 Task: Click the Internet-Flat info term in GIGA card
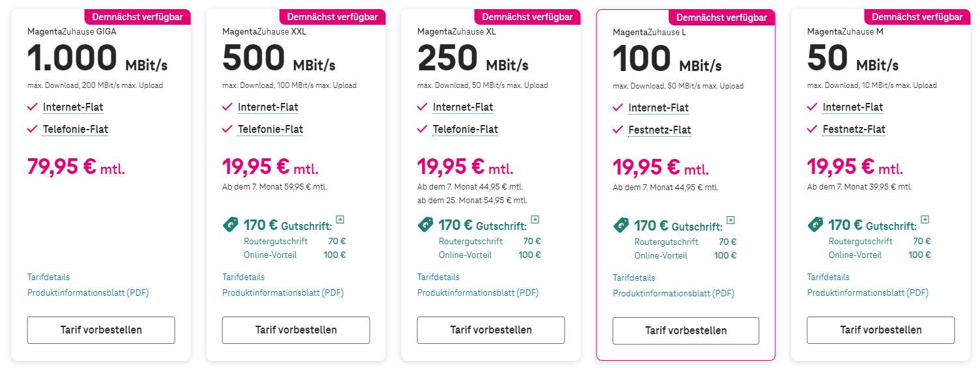point(73,107)
